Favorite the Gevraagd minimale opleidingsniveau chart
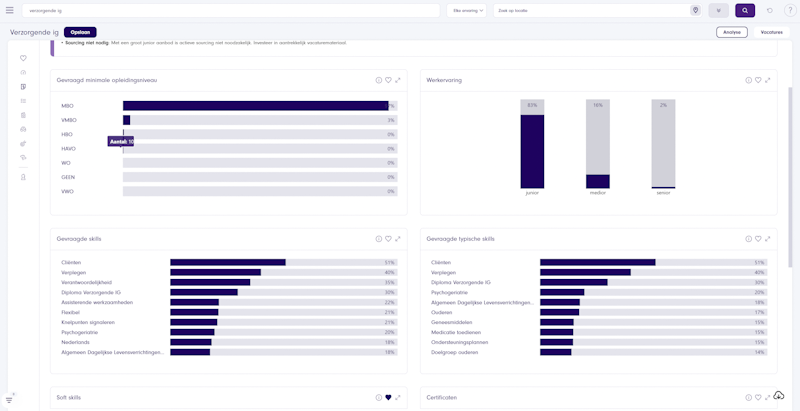800x411 pixels. [388, 80]
